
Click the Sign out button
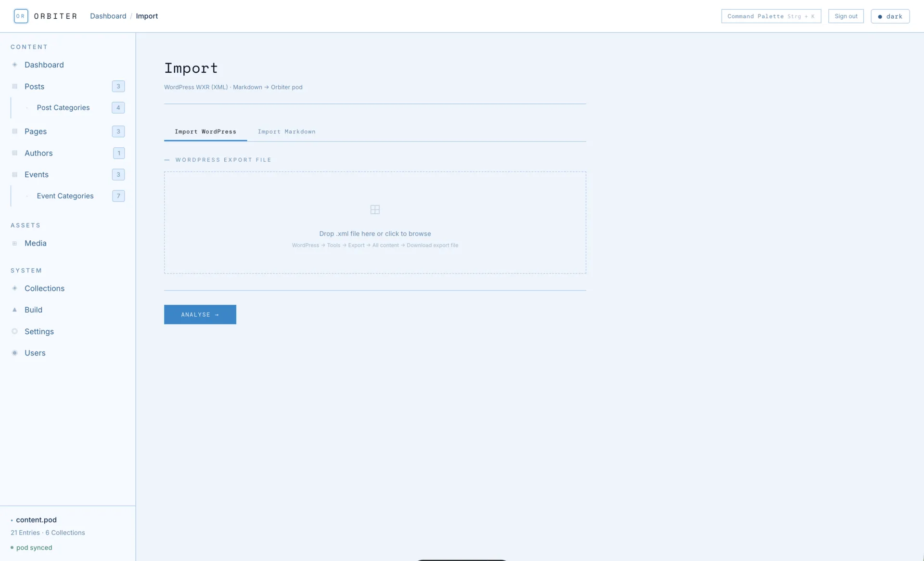[846, 16]
